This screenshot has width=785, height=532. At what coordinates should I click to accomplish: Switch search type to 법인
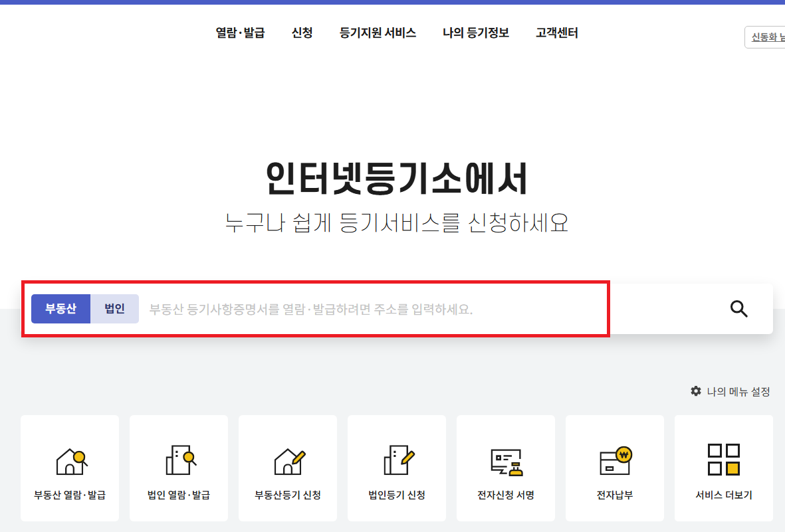click(114, 308)
